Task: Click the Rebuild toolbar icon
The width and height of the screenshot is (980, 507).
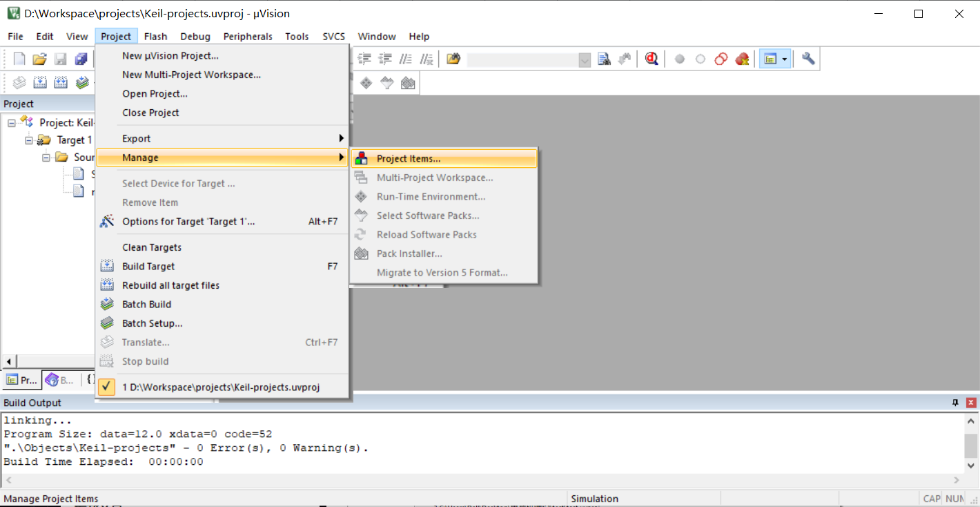Action: [61, 83]
